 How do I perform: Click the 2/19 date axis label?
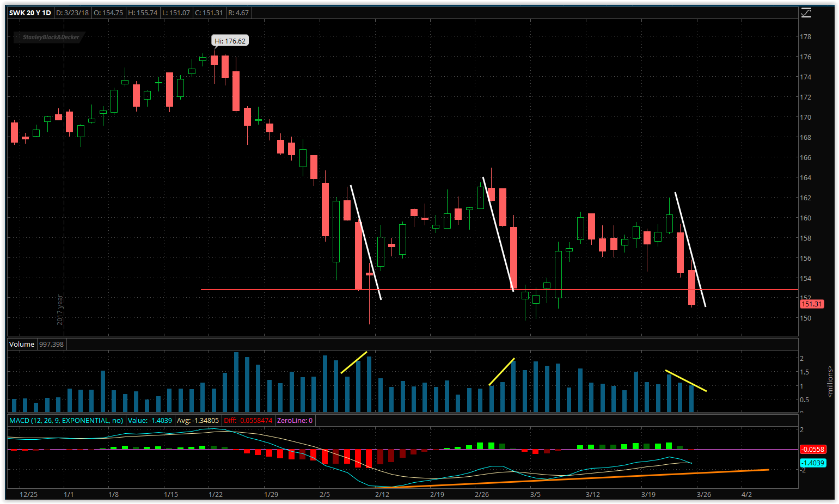coord(437,494)
